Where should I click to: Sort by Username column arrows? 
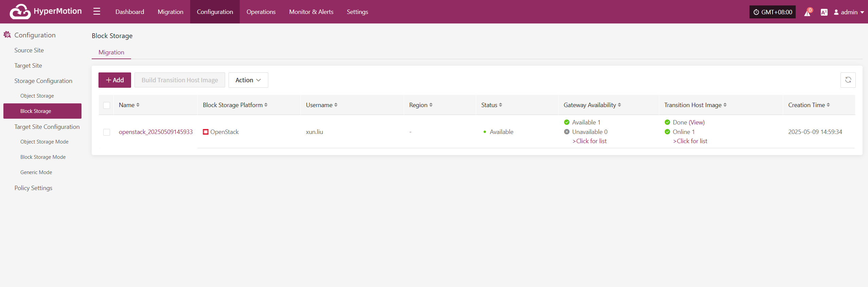[x=336, y=105]
